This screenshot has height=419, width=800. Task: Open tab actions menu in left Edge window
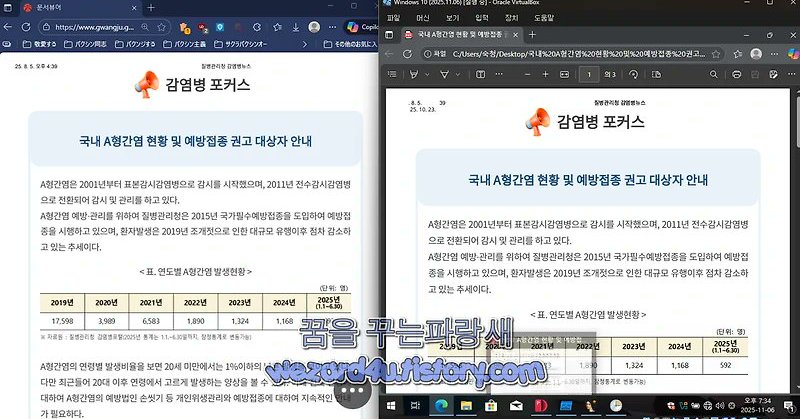[x=8, y=8]
